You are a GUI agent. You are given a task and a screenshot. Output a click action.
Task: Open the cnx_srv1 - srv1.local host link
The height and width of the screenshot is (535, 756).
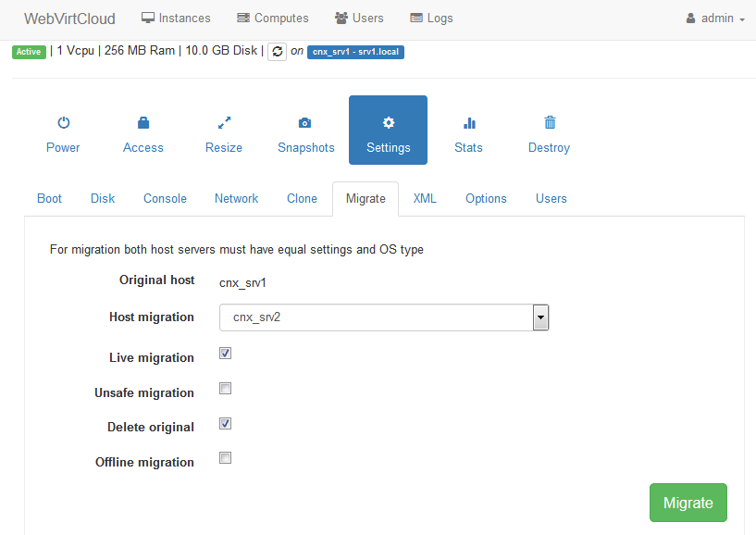(355, 52)
